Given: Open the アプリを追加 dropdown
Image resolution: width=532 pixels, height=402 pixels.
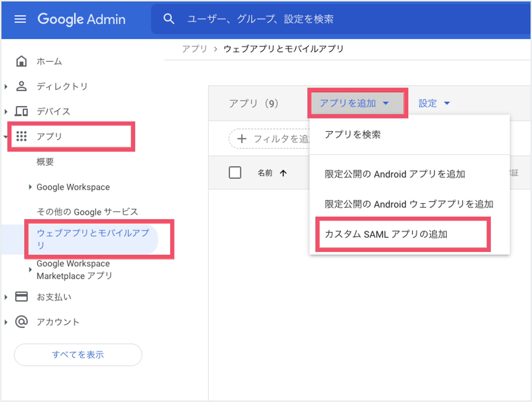Looking at the screenshot, I should pos(357,103).
